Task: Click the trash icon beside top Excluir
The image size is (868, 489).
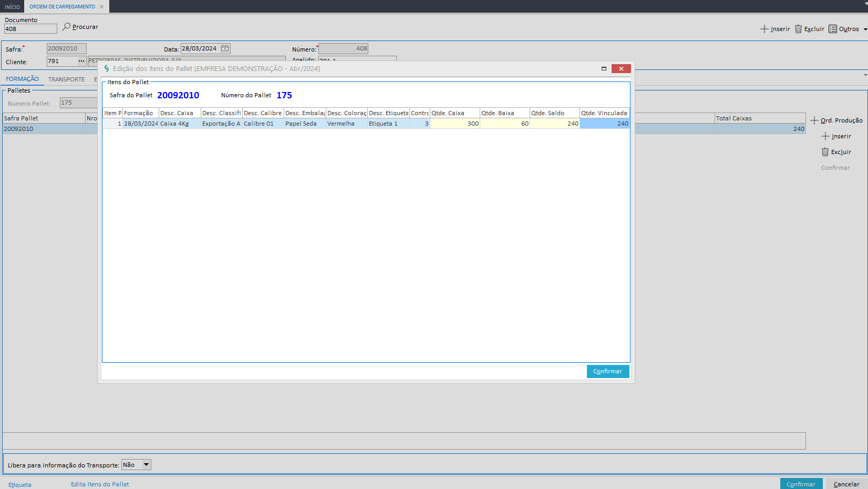Action: point(798,29)
